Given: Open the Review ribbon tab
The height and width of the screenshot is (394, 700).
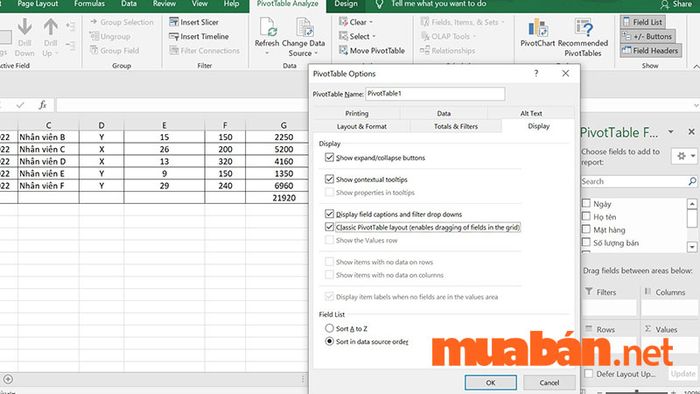Looking at the screenshot, I should tap(164, 4).
